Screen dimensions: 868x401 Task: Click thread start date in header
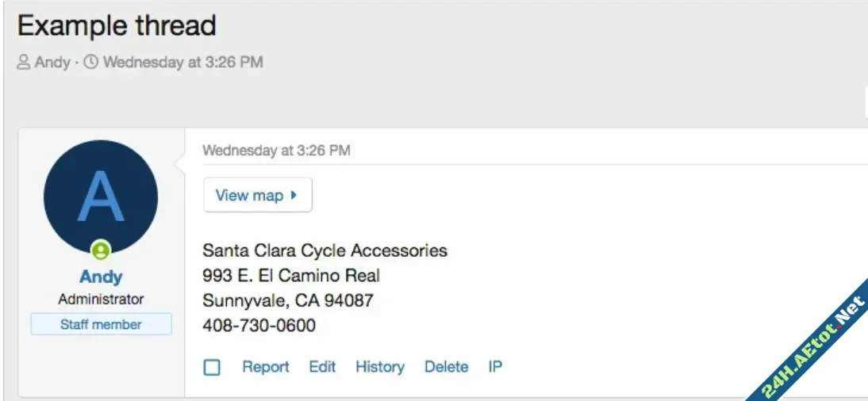tap(182, 62)
